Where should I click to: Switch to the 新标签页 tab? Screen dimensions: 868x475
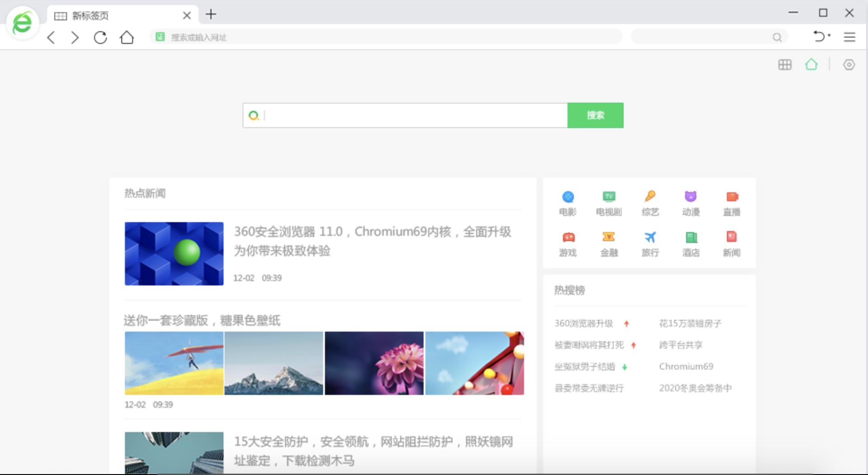point(89,15)
